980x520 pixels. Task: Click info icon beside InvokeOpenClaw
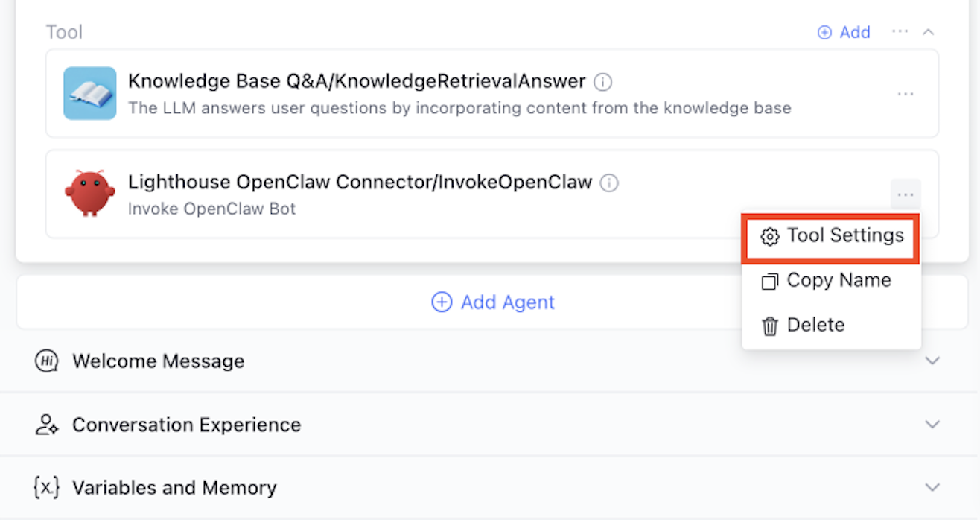(609, 183)
